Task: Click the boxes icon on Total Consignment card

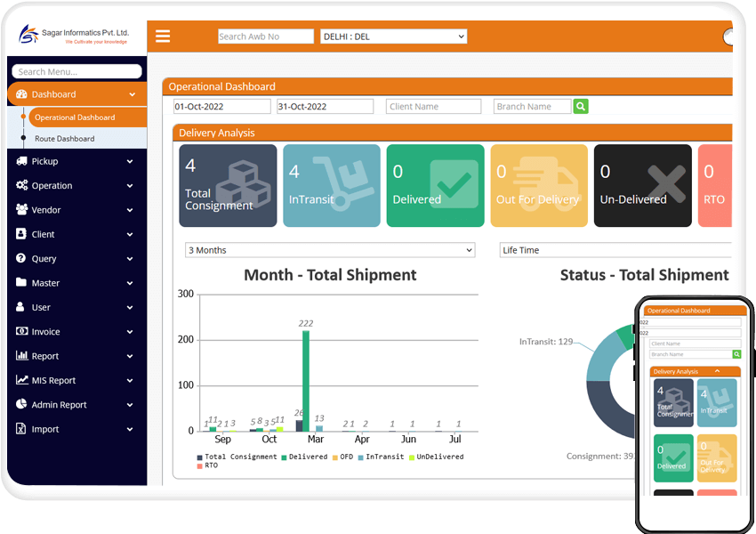Action: click(x=244, y=183)
